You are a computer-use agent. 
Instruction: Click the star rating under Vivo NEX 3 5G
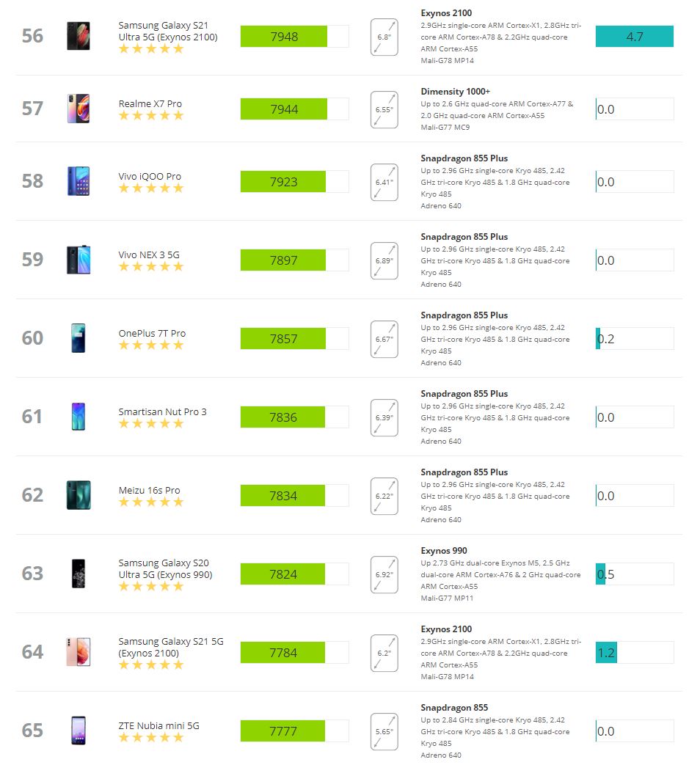[x=151, y=266]
